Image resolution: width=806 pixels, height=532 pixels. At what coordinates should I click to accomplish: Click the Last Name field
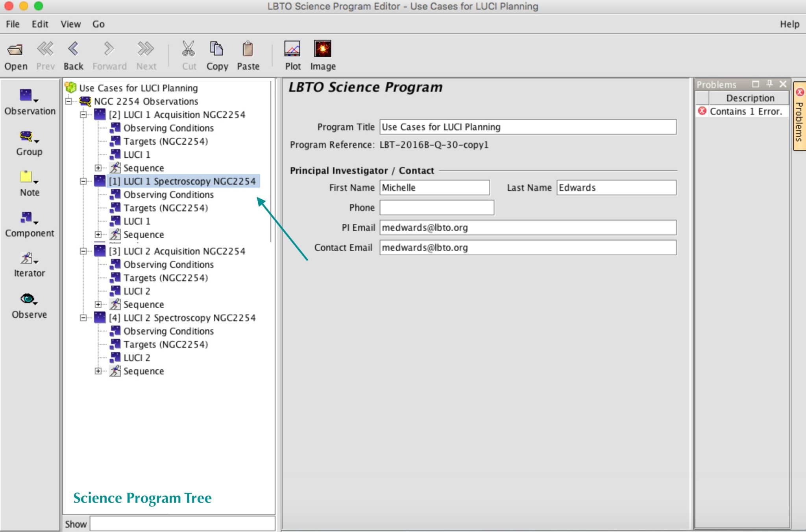tap(616, 188)
